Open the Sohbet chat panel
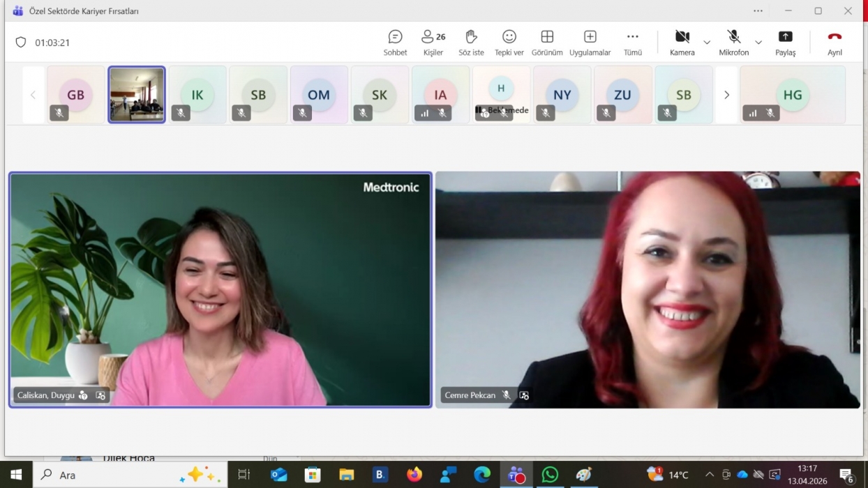The image size is (868, 488). coord(395,42)
